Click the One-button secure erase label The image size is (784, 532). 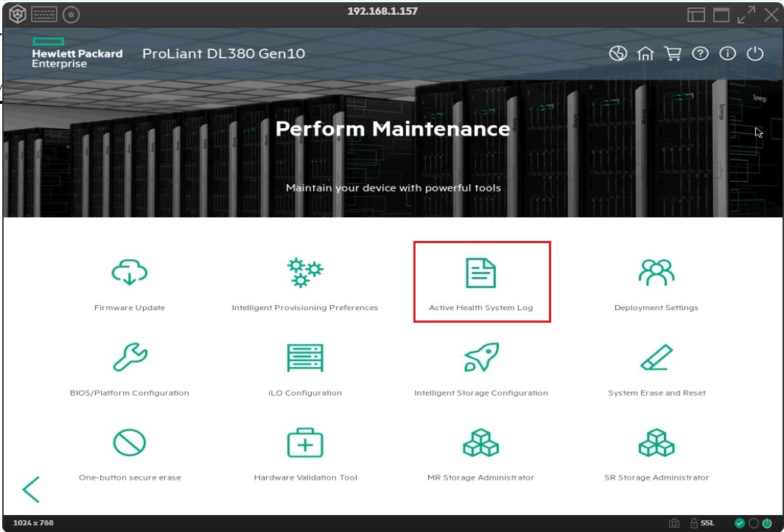click(130, 477)
